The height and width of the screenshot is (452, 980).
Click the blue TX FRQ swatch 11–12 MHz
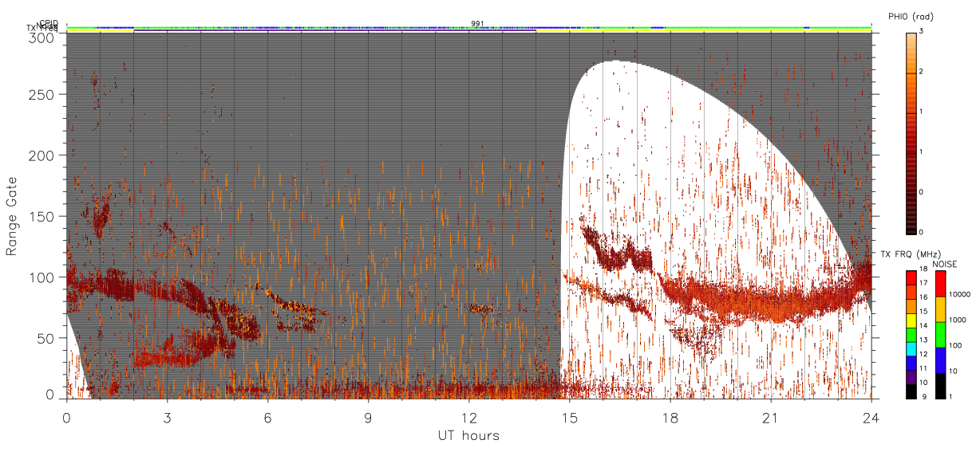point(911,363)
